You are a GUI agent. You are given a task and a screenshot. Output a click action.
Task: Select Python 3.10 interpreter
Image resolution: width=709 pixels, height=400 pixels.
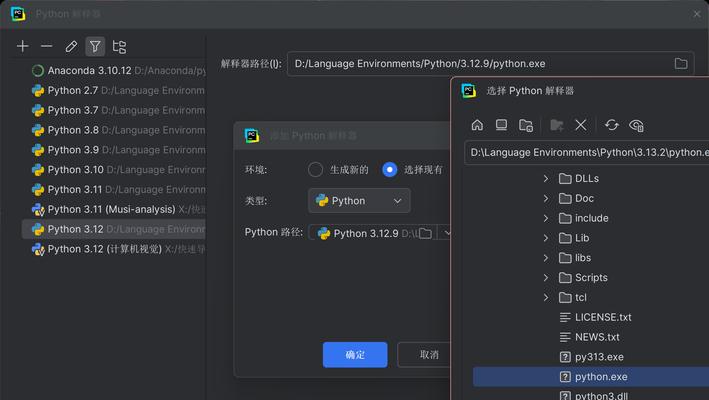pyautogui.click(x=113, y=170)
